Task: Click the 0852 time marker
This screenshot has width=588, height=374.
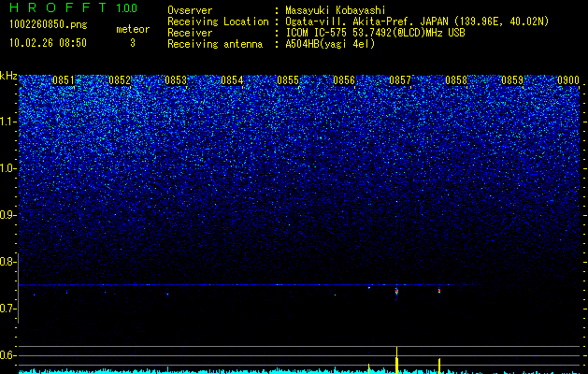Action: point(120,80)
